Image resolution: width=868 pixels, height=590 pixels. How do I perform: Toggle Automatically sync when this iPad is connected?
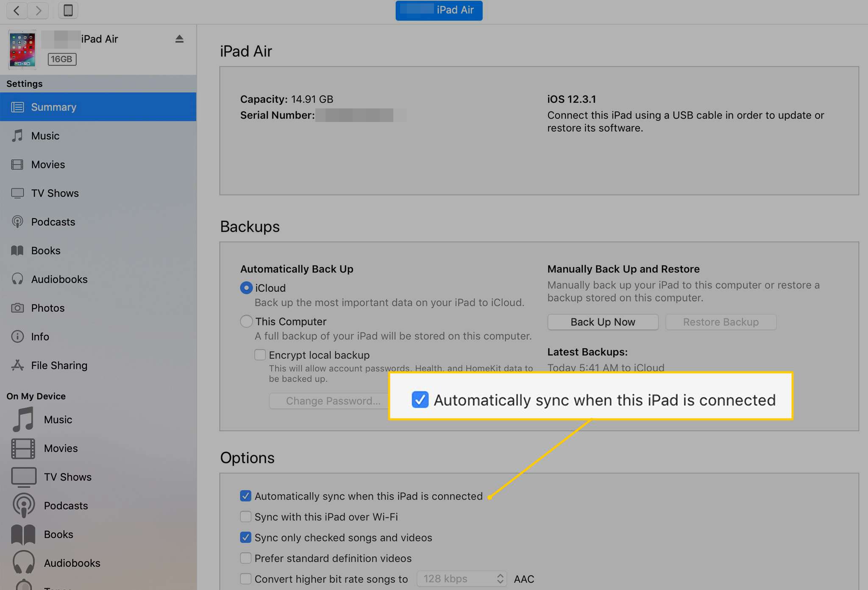click(245, 496)
